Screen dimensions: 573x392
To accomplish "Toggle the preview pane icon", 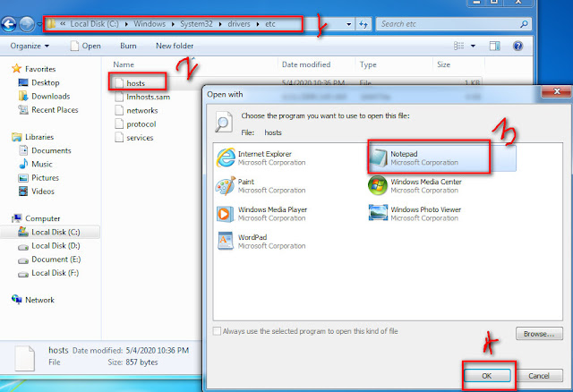I will click(x=495, y=46).
